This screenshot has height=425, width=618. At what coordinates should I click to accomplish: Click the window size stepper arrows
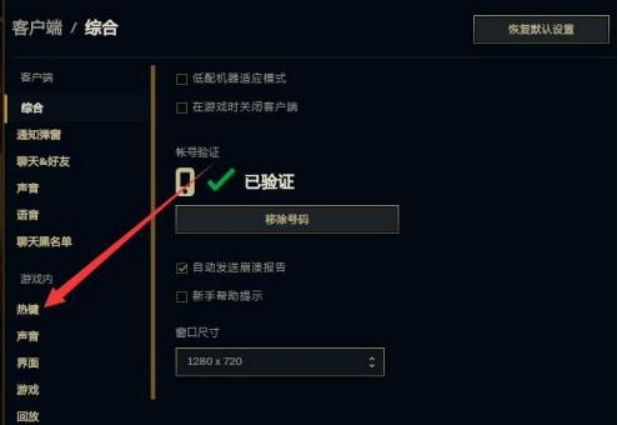click(x=372, y=362)
